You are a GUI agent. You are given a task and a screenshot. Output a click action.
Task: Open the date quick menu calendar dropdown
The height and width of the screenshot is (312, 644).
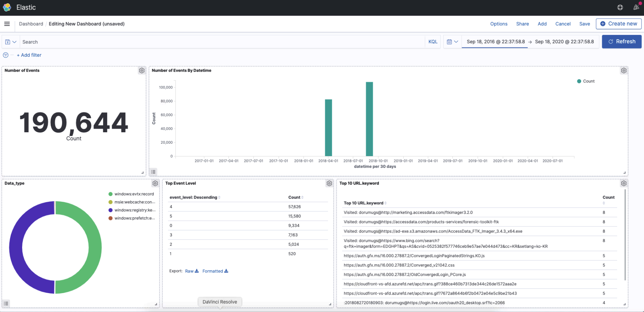pos(452,42)
